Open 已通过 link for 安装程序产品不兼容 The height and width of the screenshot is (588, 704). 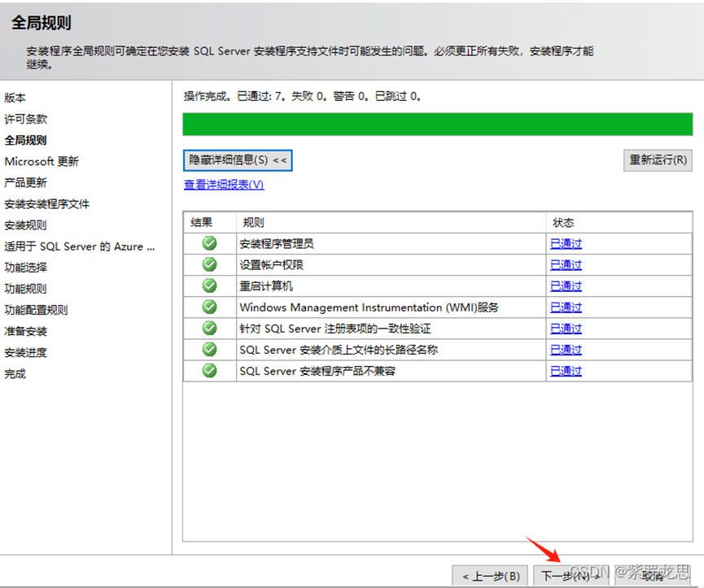(566, 371)
